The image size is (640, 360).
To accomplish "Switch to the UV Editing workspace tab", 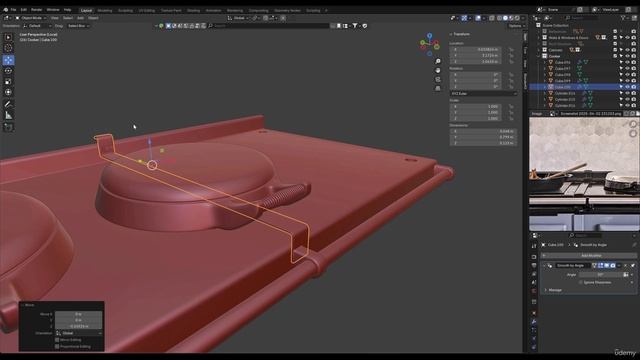I will click(x=147, y=10).
